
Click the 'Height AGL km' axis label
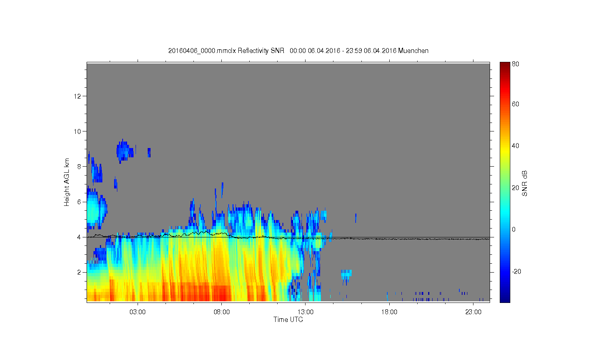point(67,182)
